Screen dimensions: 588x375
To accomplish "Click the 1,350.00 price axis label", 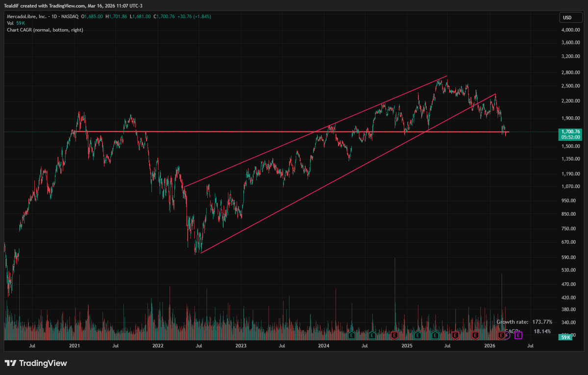I will 571,159.
